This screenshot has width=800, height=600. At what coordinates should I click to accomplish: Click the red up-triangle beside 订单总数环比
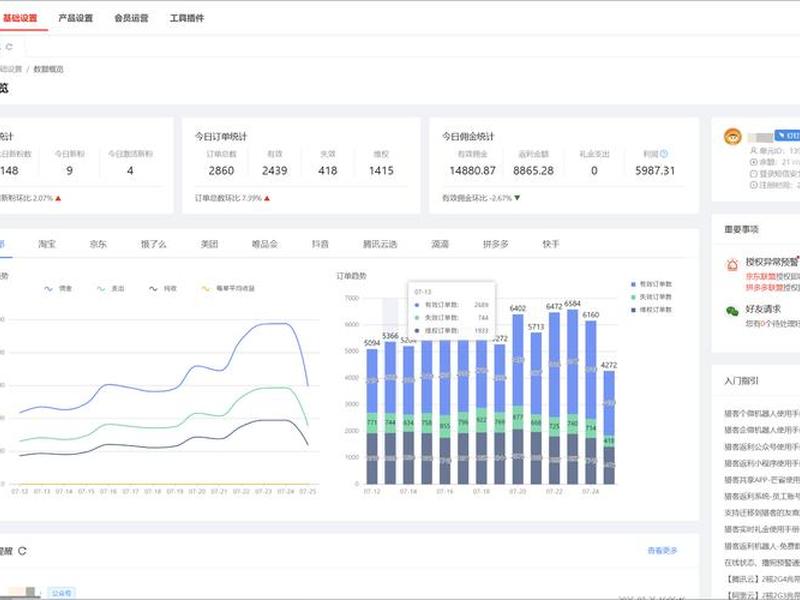[267, 198]
